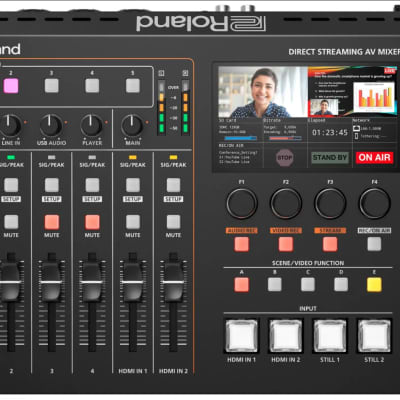Switch input to HDMI IN 1

point(241,336)
